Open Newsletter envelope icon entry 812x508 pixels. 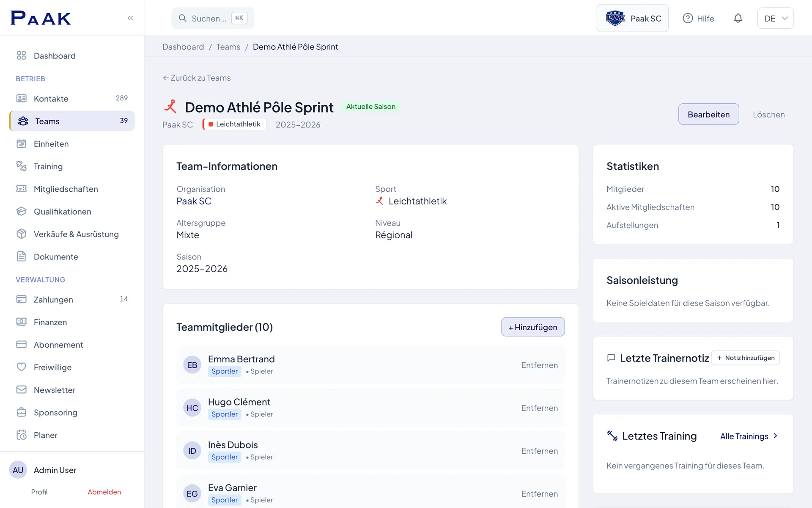(72, 390)
